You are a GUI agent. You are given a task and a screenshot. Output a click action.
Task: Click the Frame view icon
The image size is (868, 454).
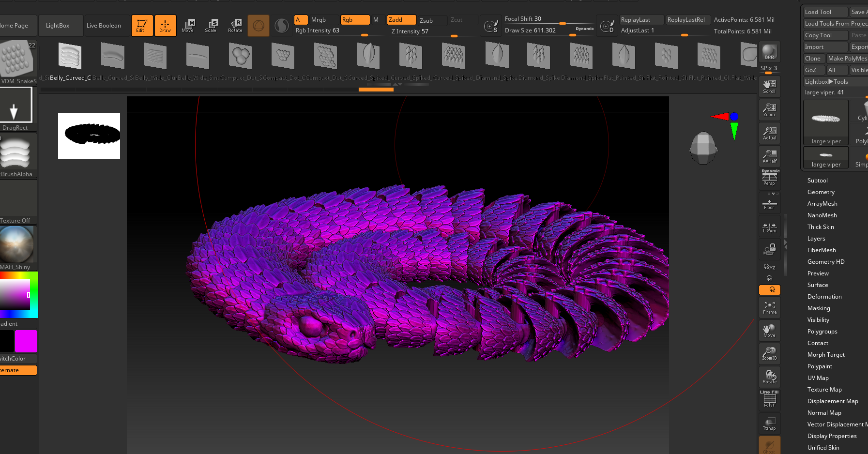tap(769, 307)
